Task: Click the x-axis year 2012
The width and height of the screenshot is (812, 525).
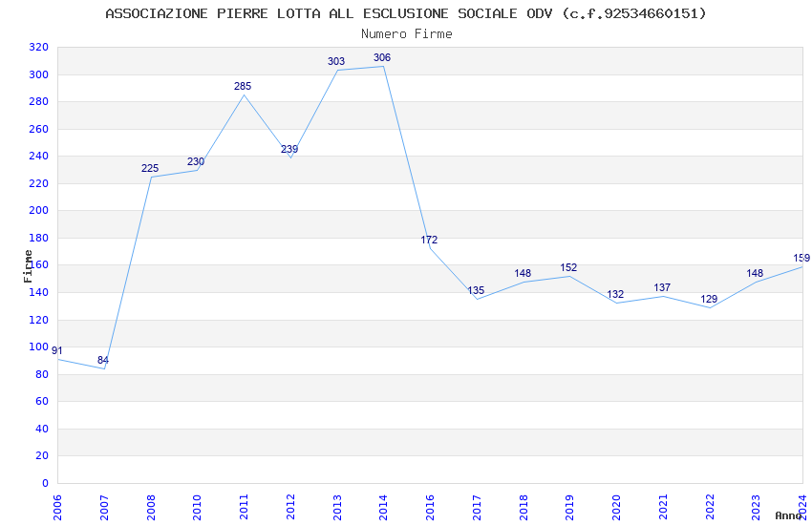Action: click(290, 508)
